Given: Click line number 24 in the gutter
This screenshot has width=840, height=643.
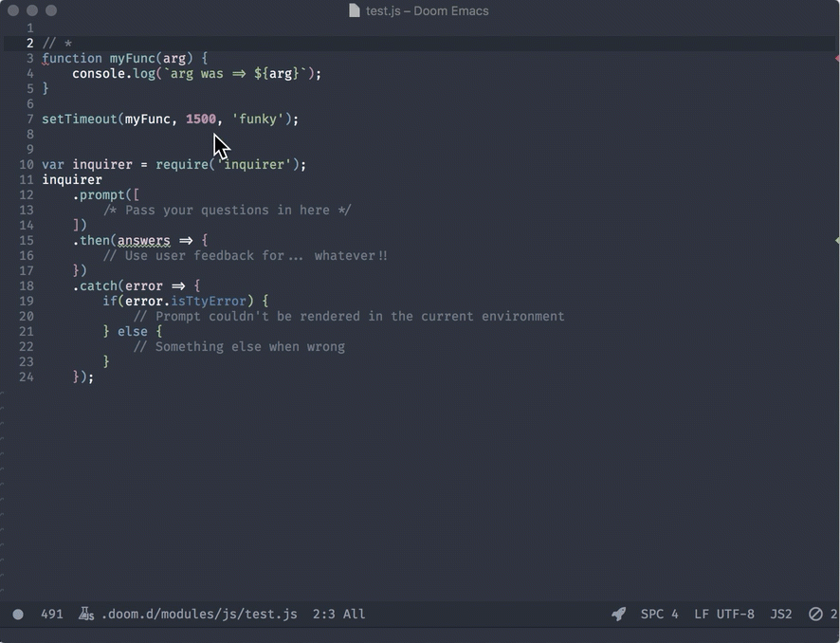Looking at the screenshot, I should click(x=27, y=377).
